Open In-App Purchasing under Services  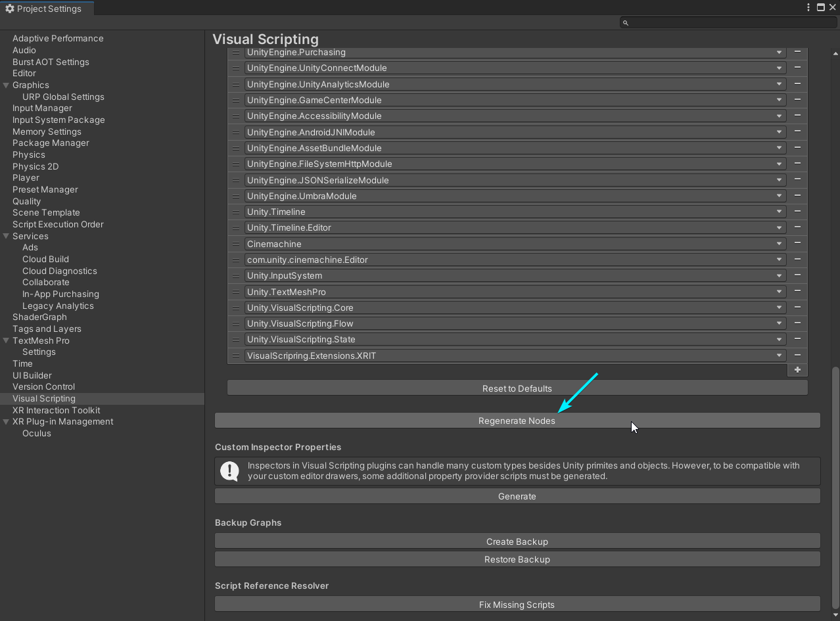60,294
